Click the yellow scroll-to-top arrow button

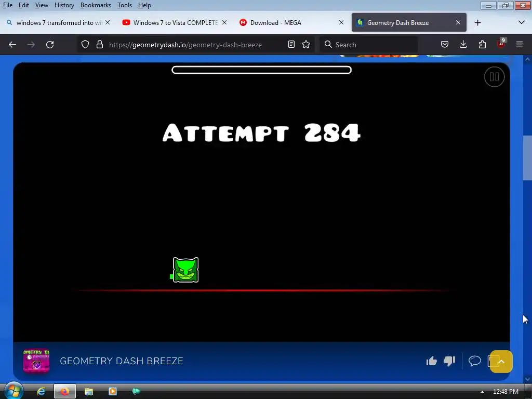501,362
